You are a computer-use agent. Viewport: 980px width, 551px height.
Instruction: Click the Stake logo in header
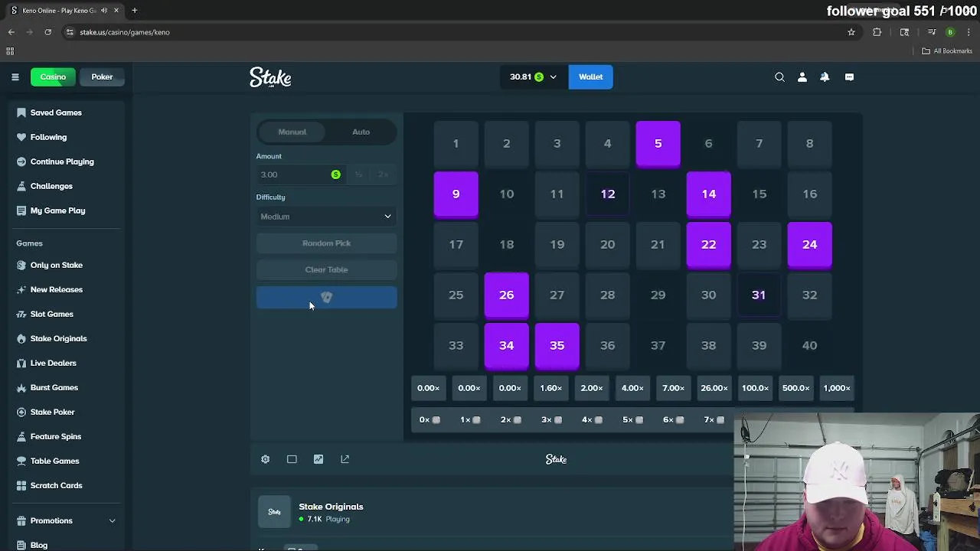[270, 77]
